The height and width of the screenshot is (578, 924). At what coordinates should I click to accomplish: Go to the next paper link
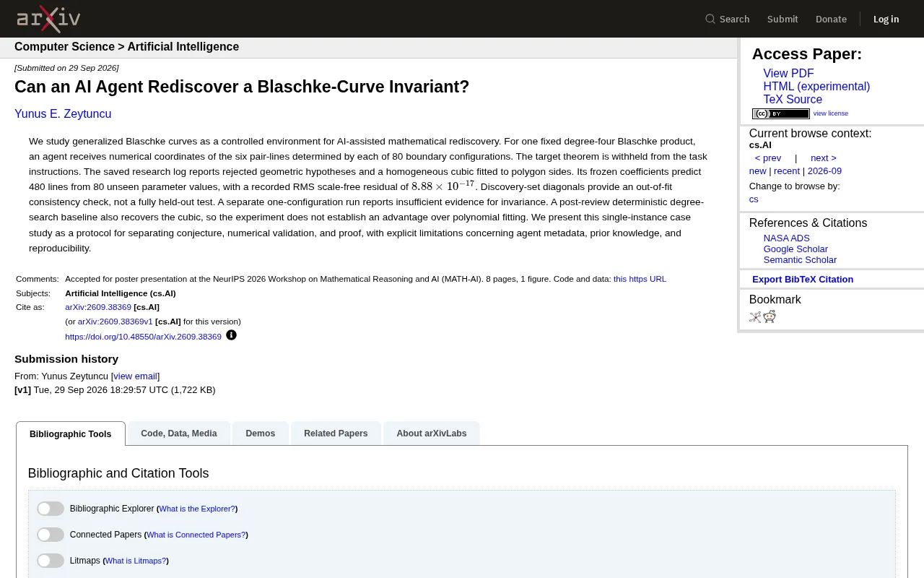click(x=824, y=158)
